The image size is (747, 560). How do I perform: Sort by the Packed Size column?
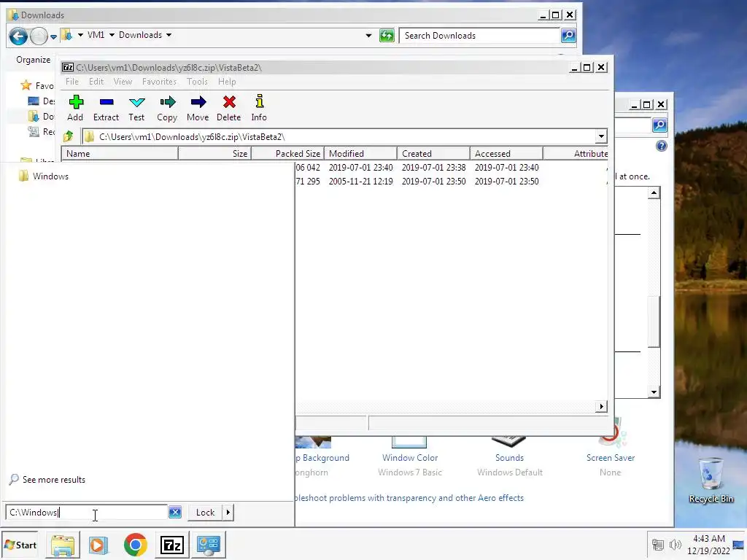click(x=287, y=153)
